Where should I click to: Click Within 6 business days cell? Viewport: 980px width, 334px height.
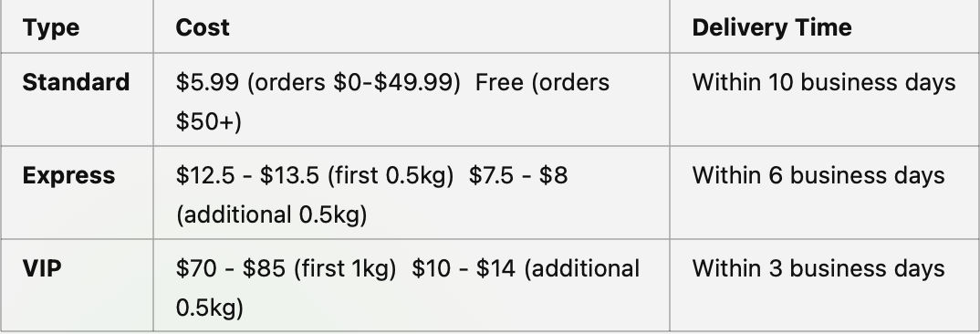[x=818, y=176]
